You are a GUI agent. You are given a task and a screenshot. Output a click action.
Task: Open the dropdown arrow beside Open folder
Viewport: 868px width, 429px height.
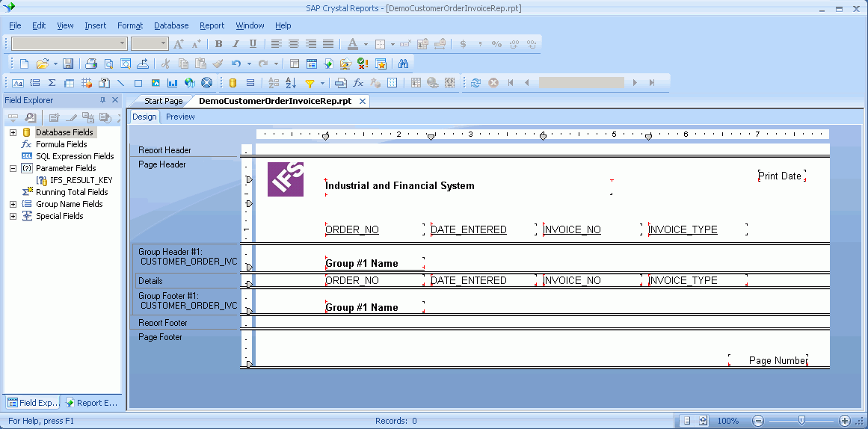55,64
